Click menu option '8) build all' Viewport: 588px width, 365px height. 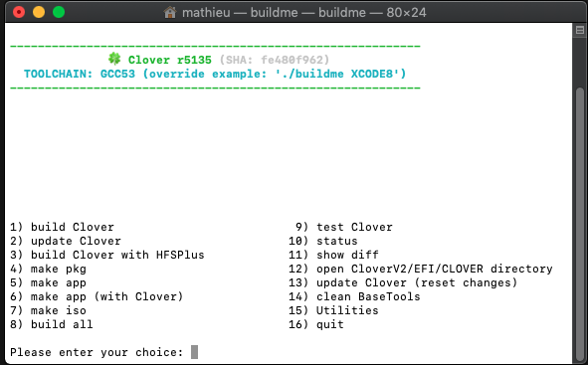[x=52, y=324]
